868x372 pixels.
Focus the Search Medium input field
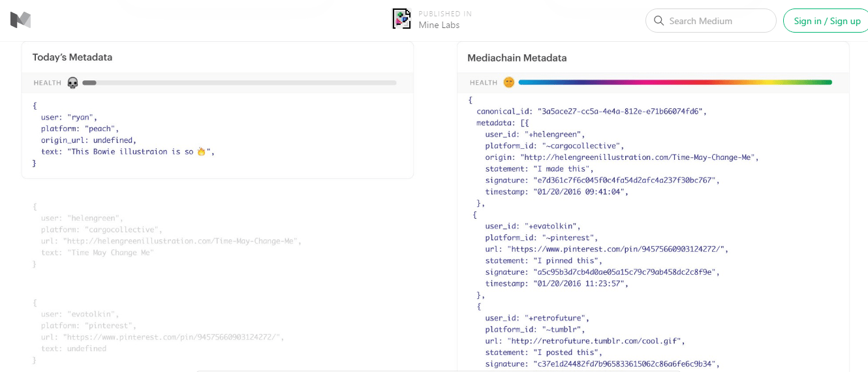(718, 21)
